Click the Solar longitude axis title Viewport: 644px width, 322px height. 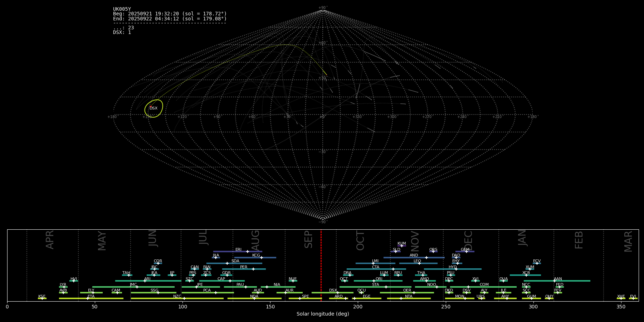(322, 314)
